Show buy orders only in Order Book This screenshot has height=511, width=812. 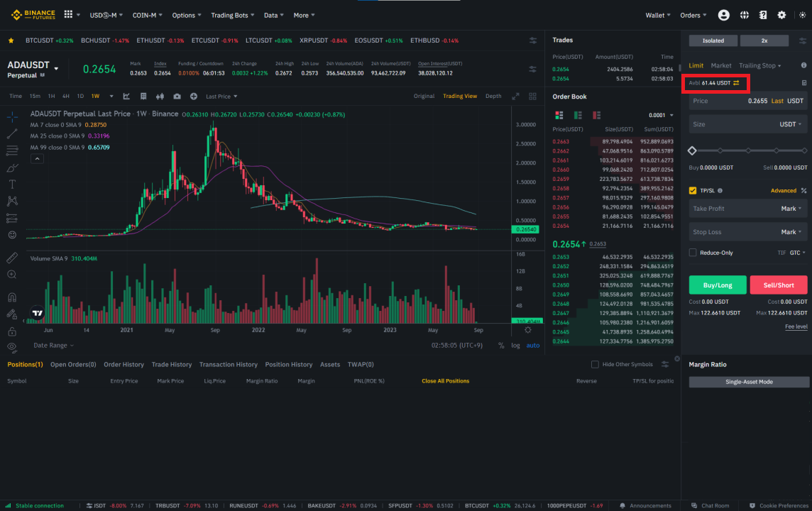pyautogui.click(x=578, y=115)
